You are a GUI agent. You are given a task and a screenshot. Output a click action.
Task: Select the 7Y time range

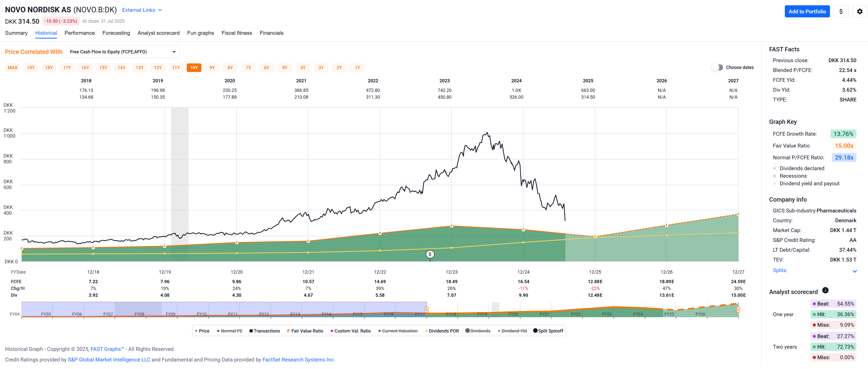pyautogui.click(x=248, y=68)
